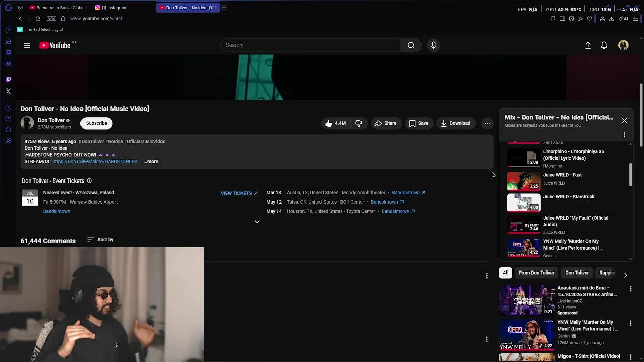Screen dimensions: 644x362
Task: Open sidebar settings gear icon
Action: [x=8, y=141]
